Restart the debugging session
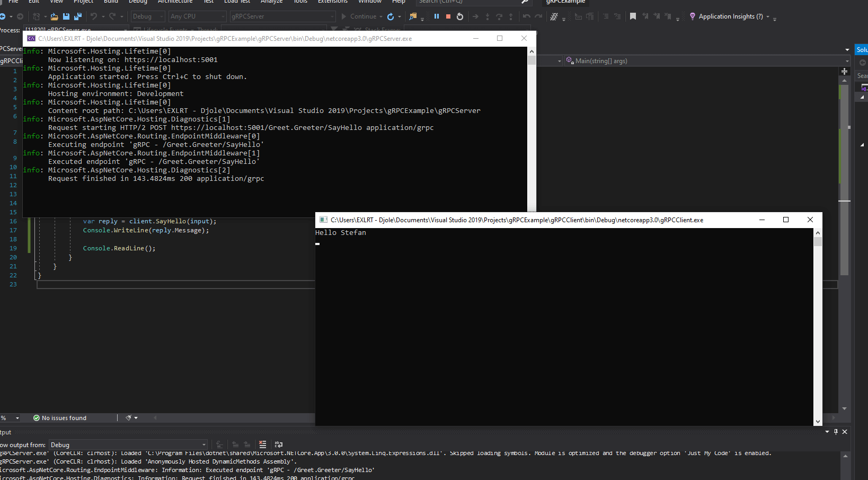 pos(460,16)
